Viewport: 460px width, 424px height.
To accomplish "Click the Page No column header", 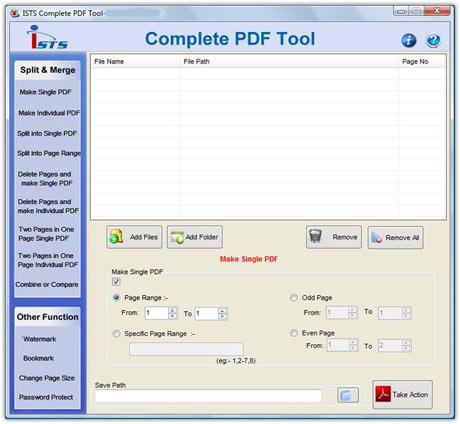I will tap(422, 62).
